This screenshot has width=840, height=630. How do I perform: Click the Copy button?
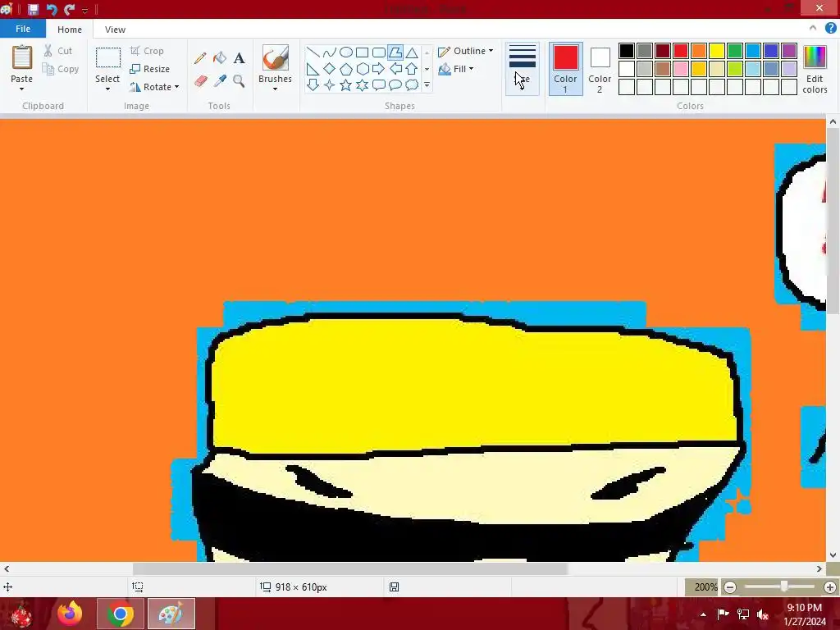pos(61,69)
